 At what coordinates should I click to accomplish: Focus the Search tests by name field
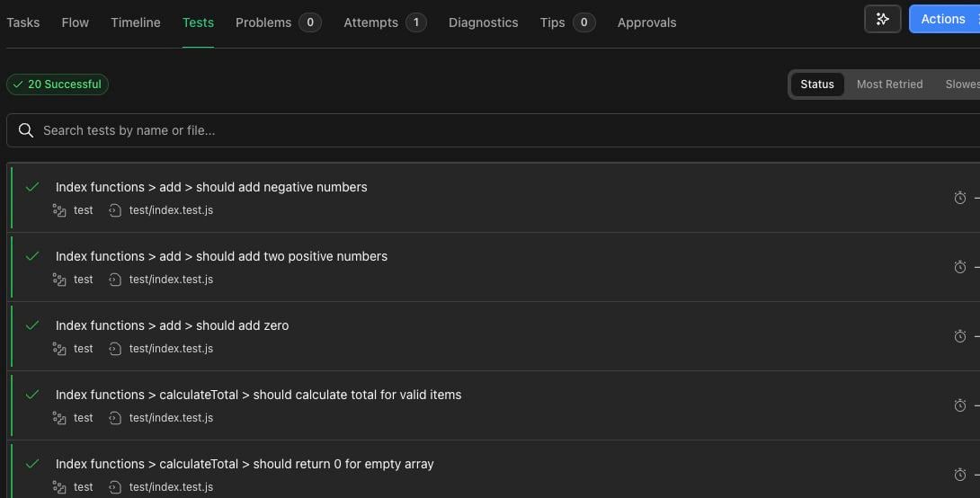pos(493,130)
